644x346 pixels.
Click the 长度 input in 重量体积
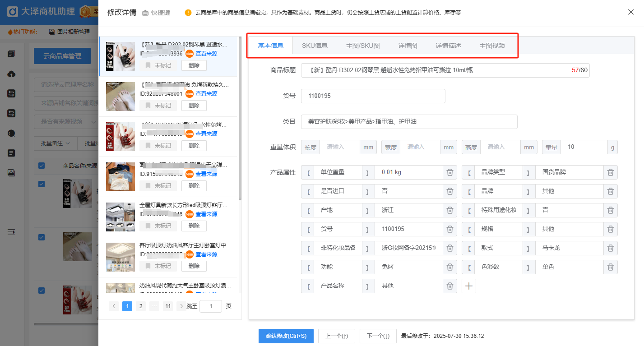[340, 147]
